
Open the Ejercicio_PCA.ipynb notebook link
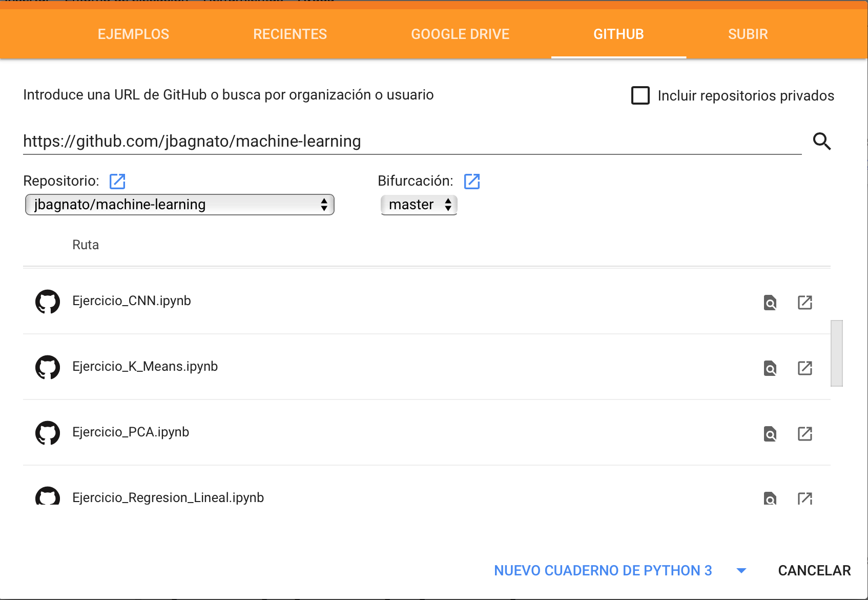(x=131, y=432)
